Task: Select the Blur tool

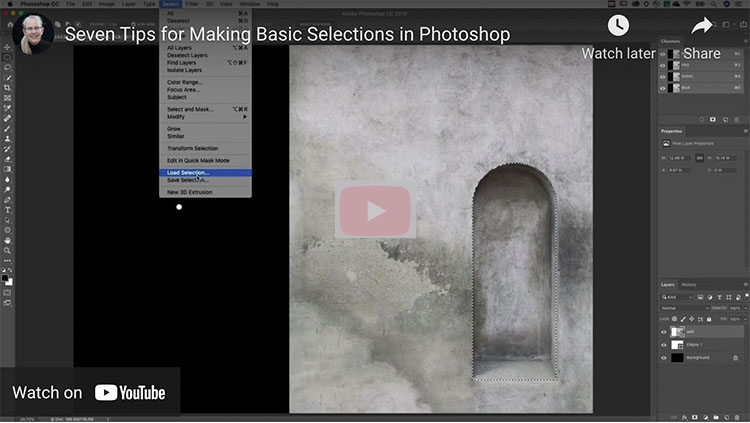Action: 7,179
